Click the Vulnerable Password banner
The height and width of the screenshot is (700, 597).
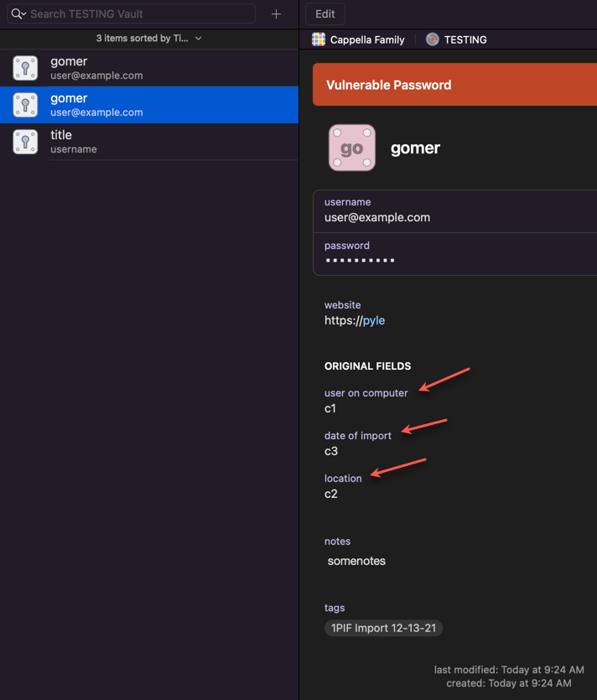pyautogui.click(x=453, y=85)
